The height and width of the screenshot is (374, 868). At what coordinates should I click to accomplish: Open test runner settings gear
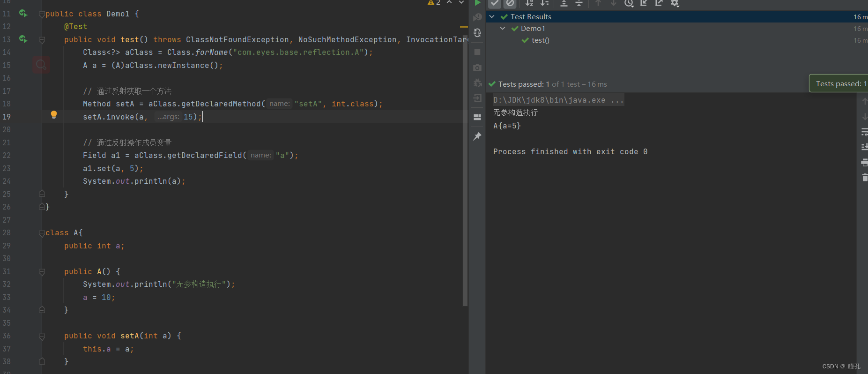675,3
